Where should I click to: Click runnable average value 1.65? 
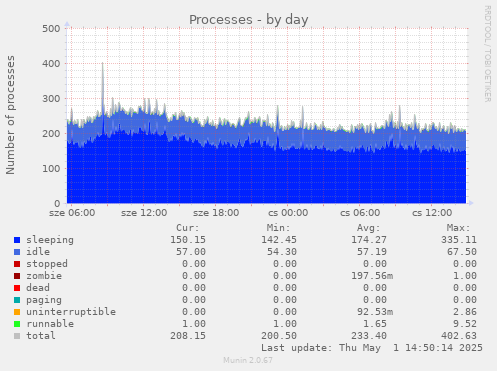point(375,324)
